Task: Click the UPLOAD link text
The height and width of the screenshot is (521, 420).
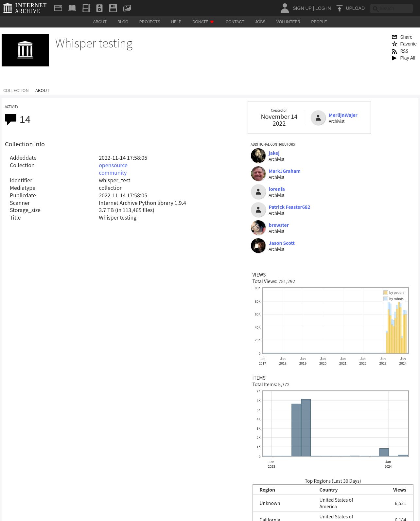Action: tap(355, 8)
